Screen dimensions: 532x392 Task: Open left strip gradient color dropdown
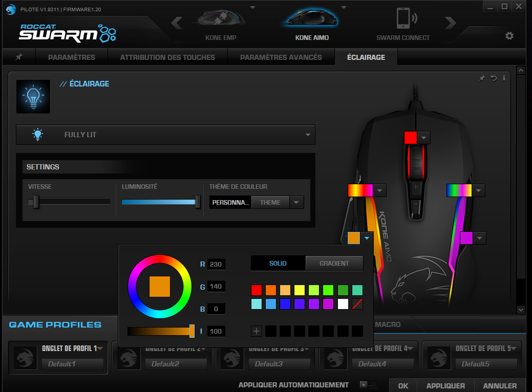pyautogui.click(x=379, y=190)
